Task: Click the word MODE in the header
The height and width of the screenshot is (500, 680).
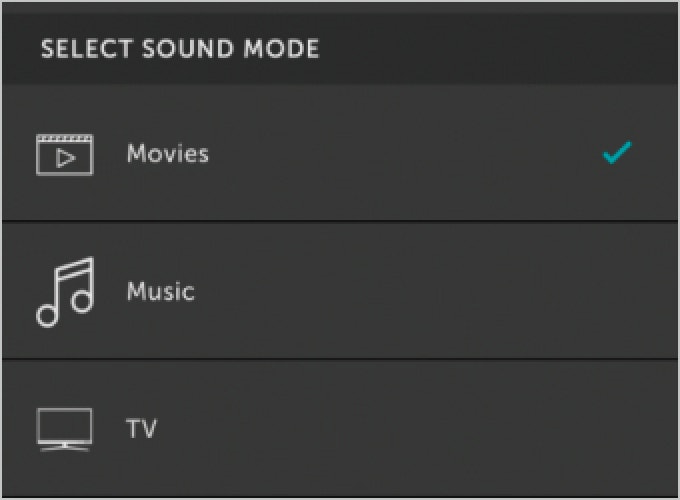Action: tap(281, 48)
